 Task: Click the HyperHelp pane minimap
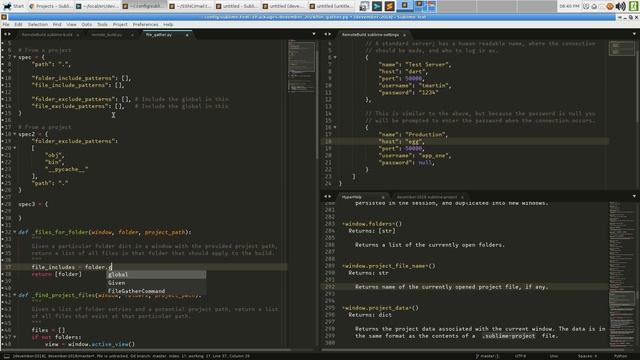pos(621,275)
